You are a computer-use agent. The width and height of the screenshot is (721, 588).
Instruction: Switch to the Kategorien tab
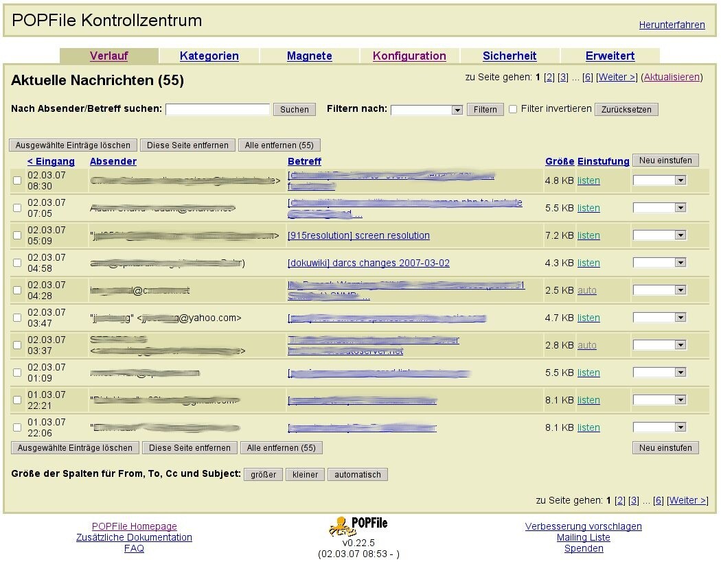(x=209, y=56)
